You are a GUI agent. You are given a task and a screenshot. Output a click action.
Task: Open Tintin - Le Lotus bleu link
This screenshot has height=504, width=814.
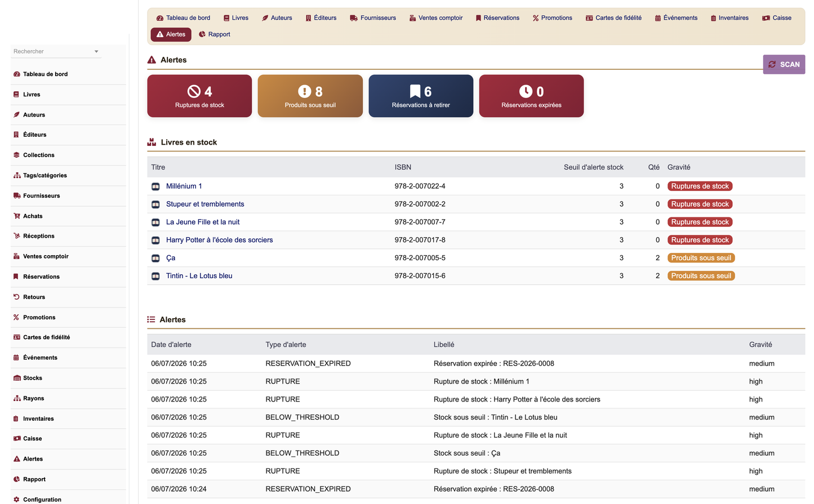[199, 276]
